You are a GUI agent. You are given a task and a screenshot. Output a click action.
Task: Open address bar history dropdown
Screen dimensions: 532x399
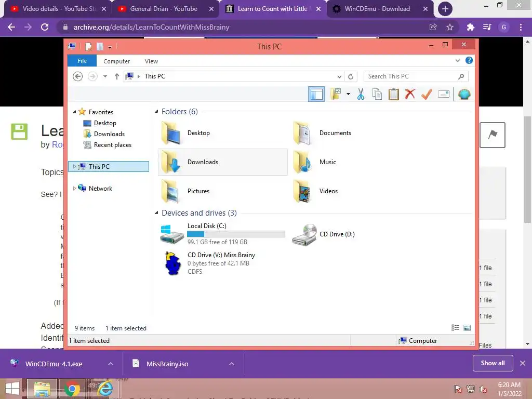pos(339,76)
